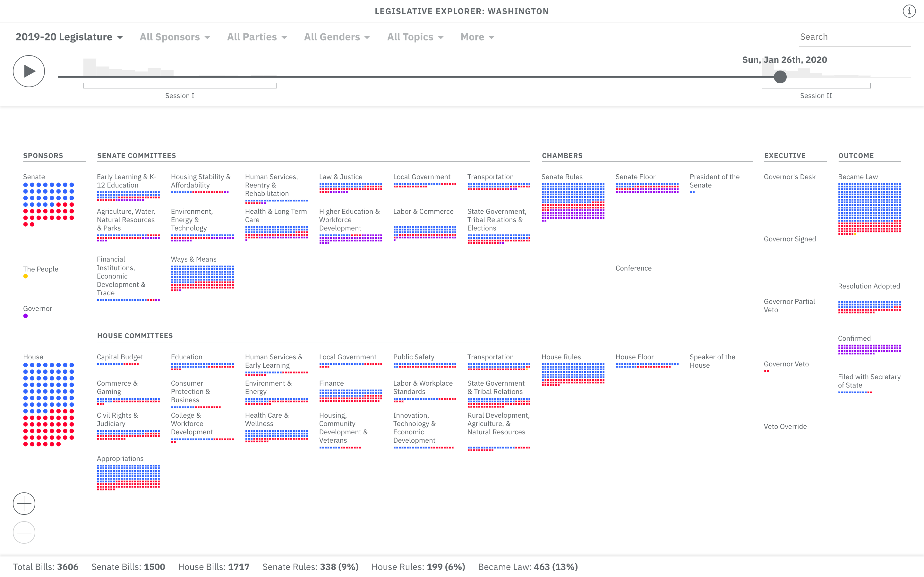Select the Senate sponsors dot cluster
The height and width of the screenshot is (577, 924).
point(48,204)
